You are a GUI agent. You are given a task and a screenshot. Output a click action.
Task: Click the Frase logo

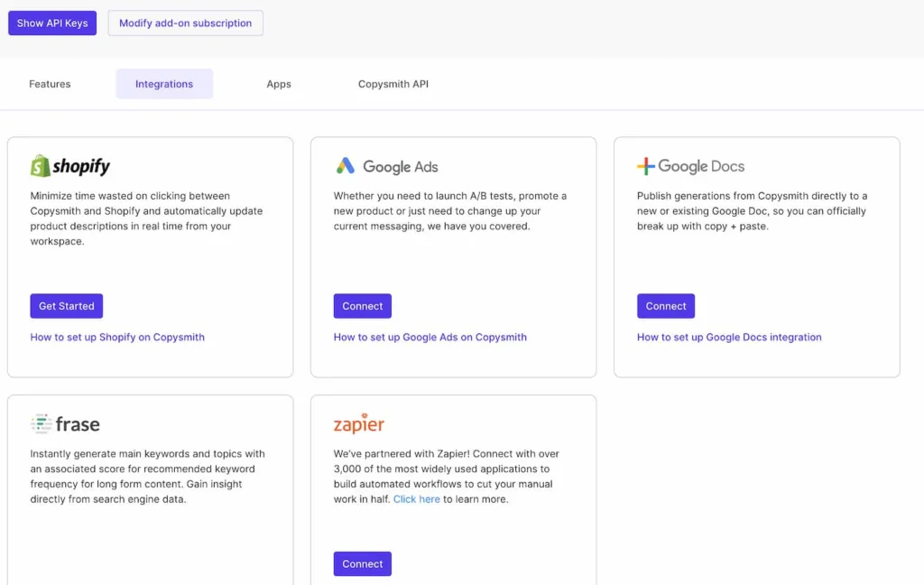[65, 423]
